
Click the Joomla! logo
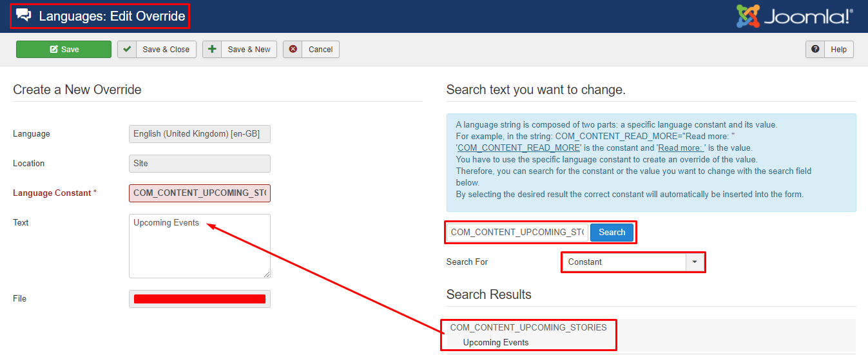[795, 16]
